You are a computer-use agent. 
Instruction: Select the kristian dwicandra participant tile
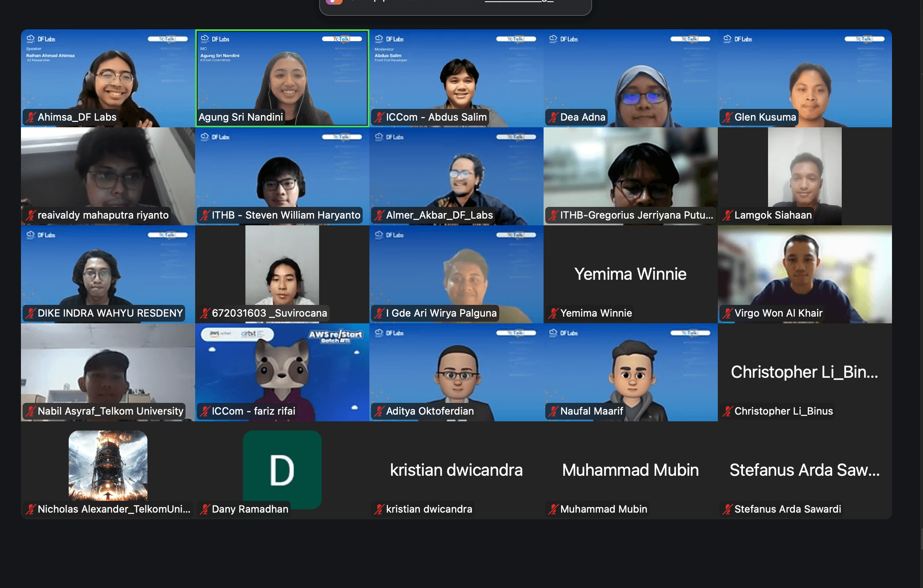(456, 470)
